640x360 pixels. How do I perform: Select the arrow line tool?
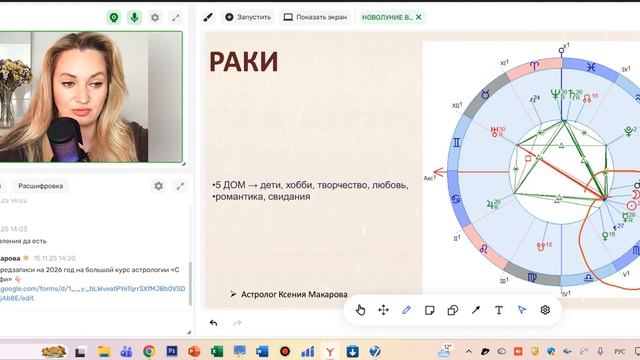pos(476,310)
